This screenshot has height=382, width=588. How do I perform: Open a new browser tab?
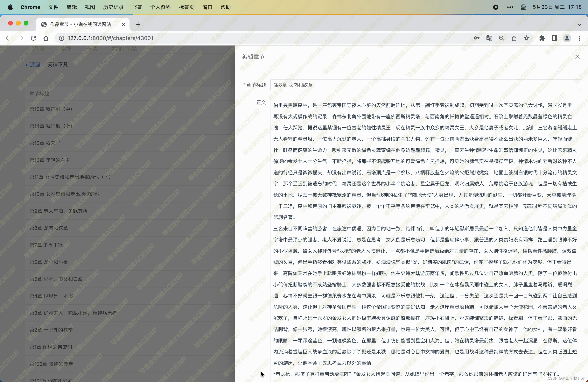[138, 25]
